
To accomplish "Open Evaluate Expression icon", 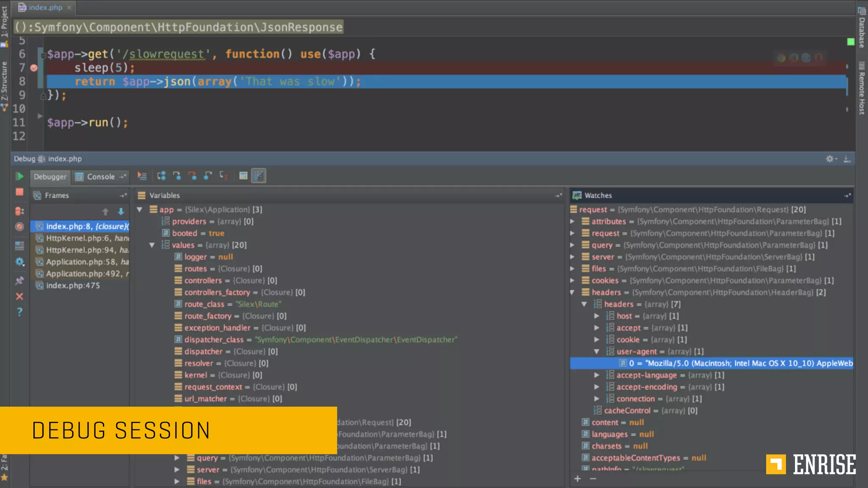I will pos(243,176).
